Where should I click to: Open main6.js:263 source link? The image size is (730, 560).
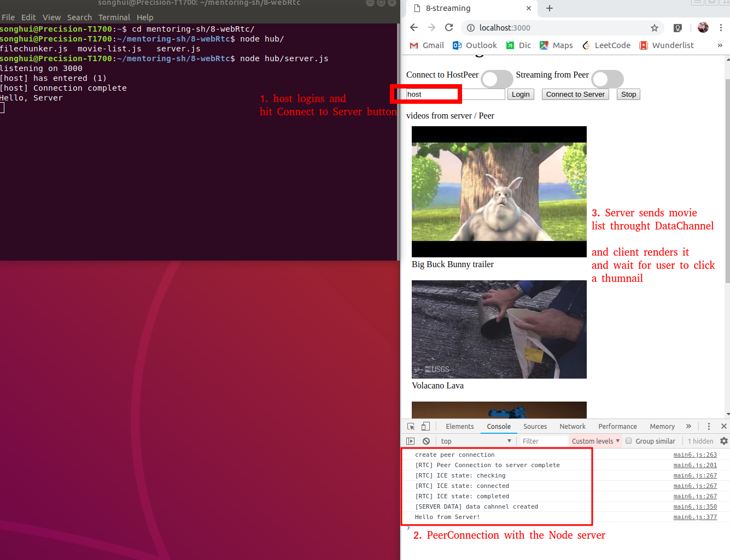695,455
